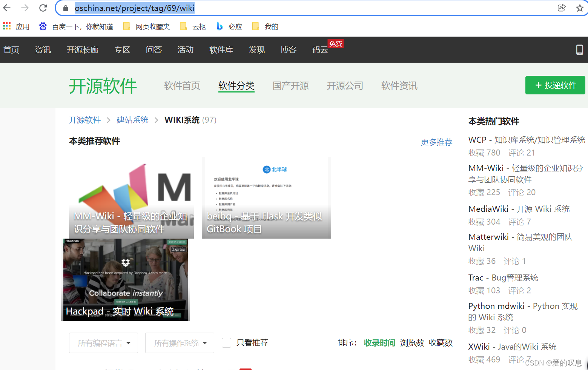
Task: Go back with the browser back arrow
Action: 7,8
